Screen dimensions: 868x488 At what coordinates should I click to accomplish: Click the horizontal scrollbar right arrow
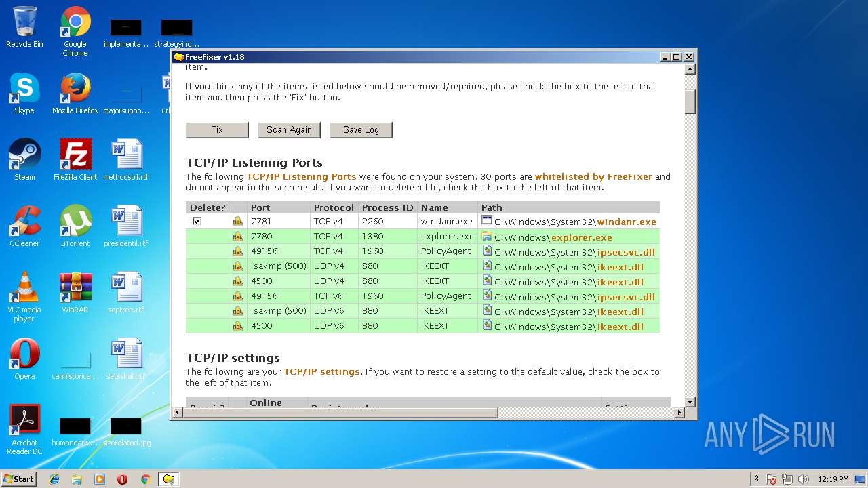click(x=679, y=412)
